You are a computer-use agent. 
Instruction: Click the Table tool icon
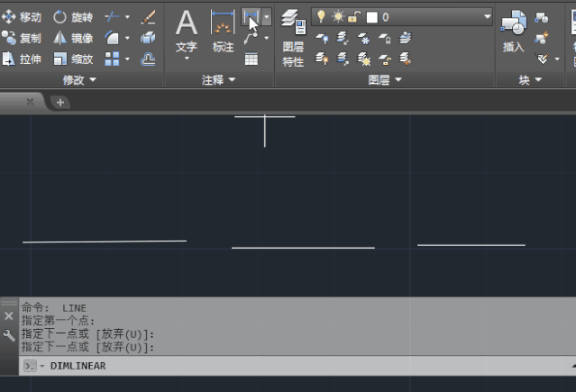tap(251, 59)
